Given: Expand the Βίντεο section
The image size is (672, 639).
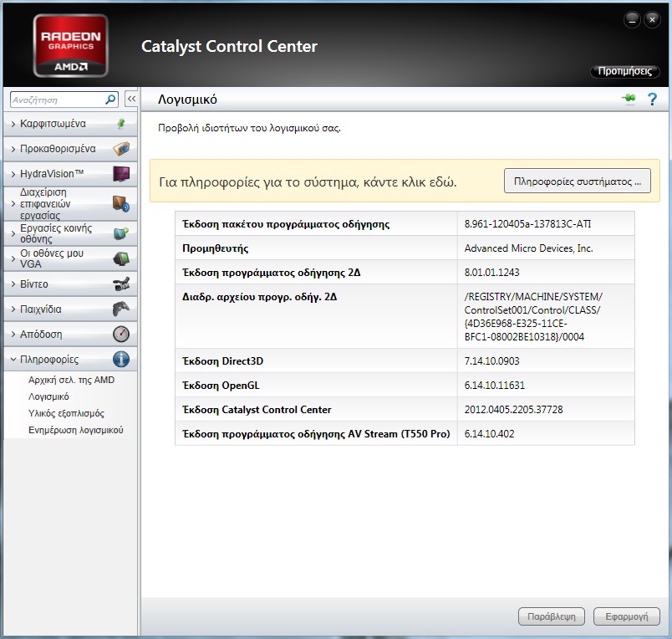Looking at the screenshot, I should [x=13, y=284].
